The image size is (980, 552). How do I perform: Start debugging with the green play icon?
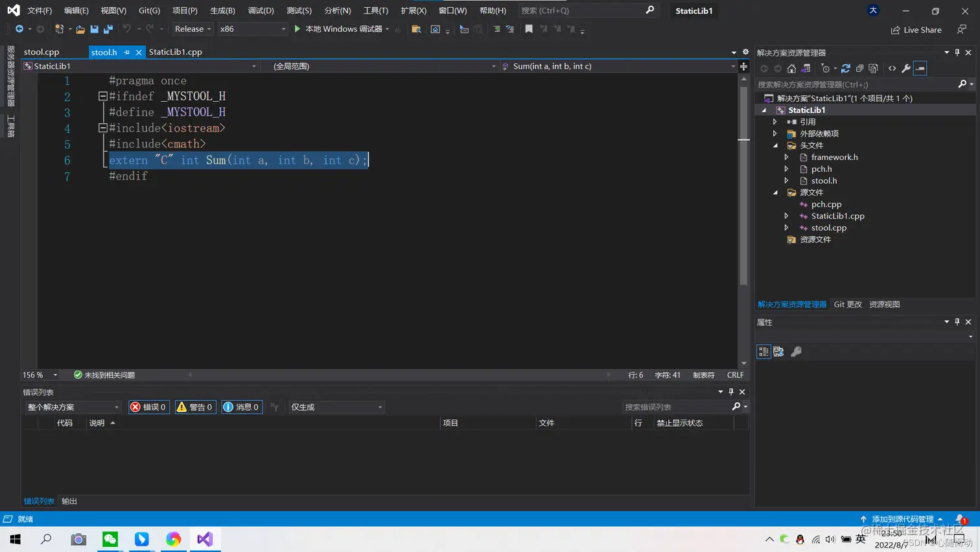pyautogui.click(x=297, y=29)
